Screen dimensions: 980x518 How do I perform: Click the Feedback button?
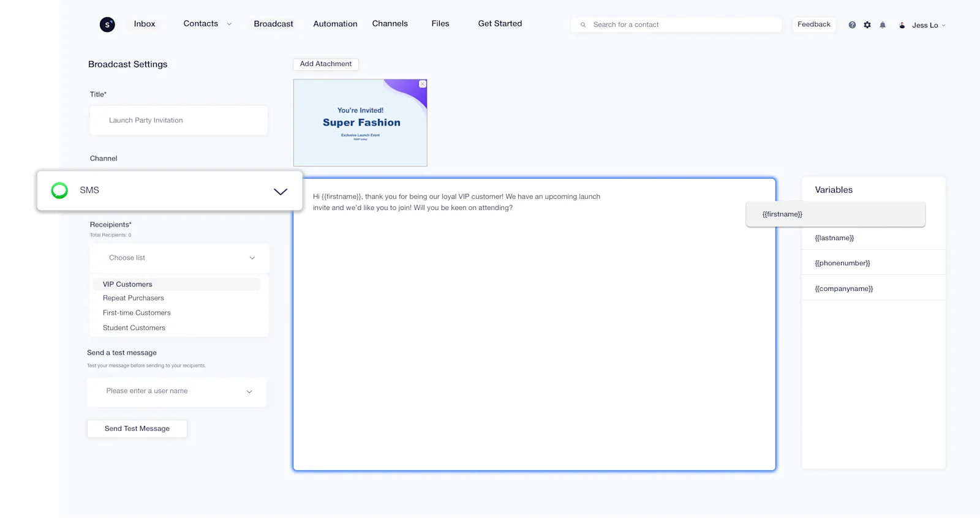coord(814,24)
